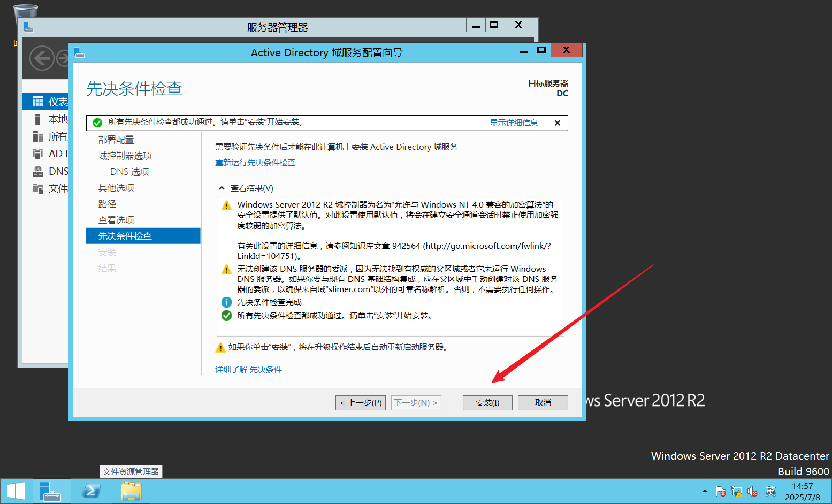832x504 pixels.
Task: Select 路径 wizard step
Action: (107, 204)
